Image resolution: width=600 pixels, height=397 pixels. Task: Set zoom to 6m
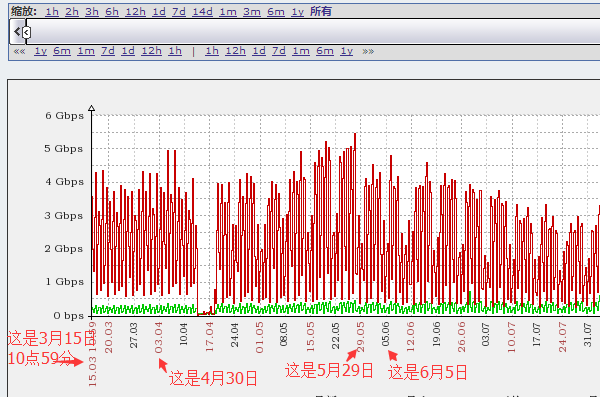[x=276, y=12]
